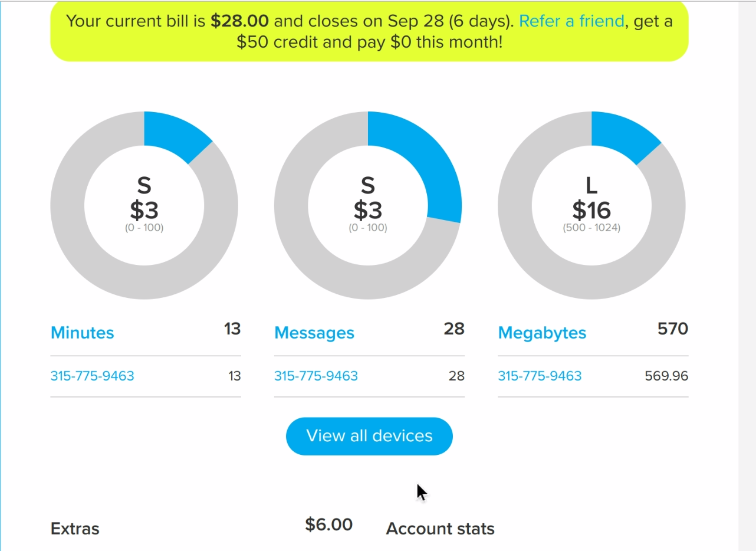Select phone number 315-775-9463 under Messages

coord(315,376)
